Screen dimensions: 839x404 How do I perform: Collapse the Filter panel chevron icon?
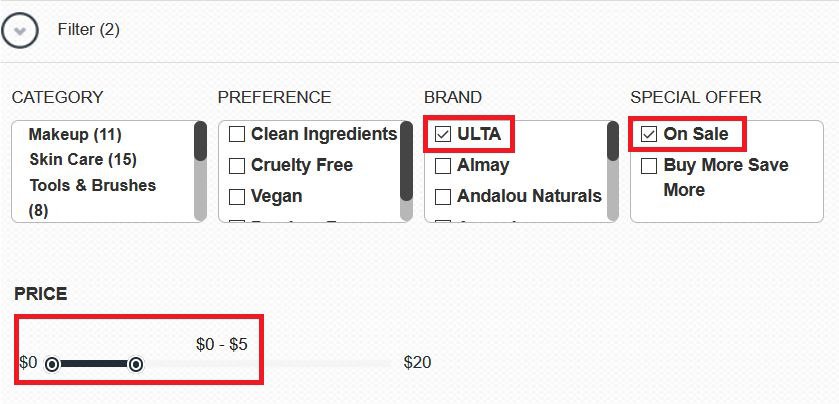(20, 30)
